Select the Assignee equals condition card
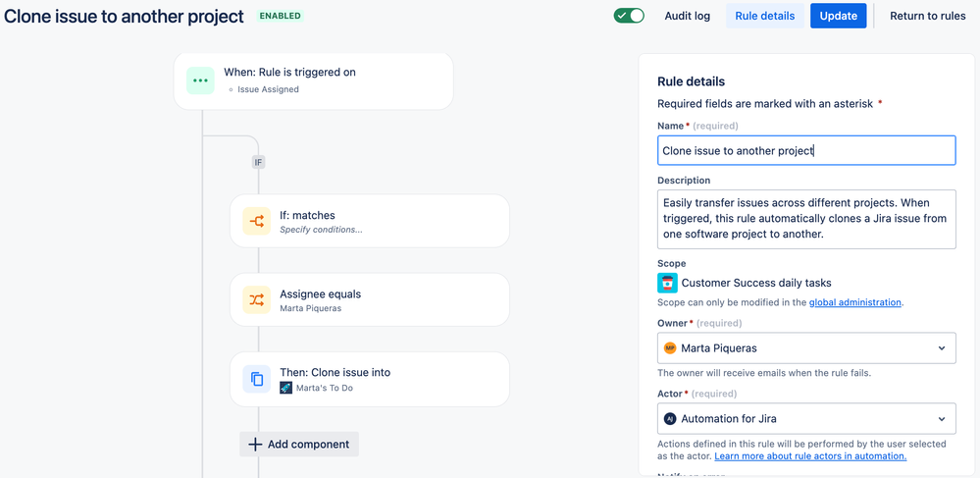980x478 pixels. pos(370,299)
